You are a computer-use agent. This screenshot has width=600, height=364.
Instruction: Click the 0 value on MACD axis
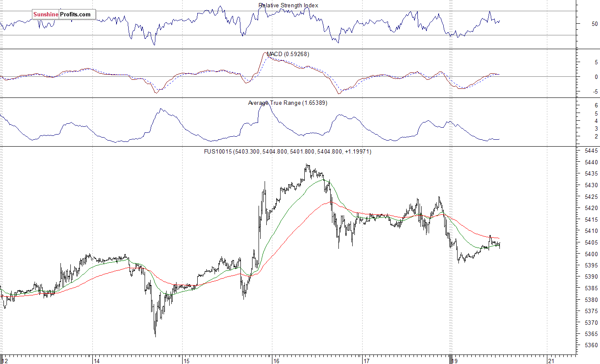[596, 77]
